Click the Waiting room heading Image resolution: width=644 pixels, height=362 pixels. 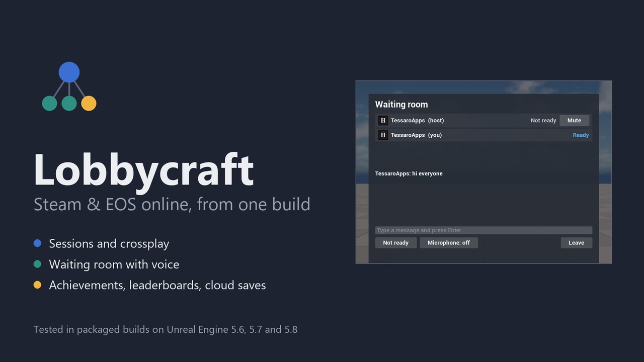click(401, 105)
